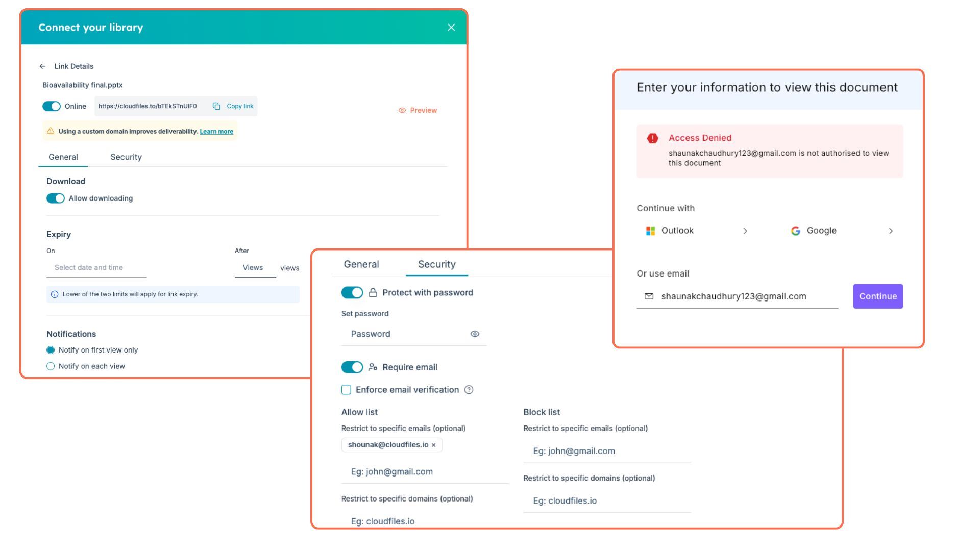Screen dimensions: 980x551
Task: Switch to General tab in security panel
Action: (361, 264)
